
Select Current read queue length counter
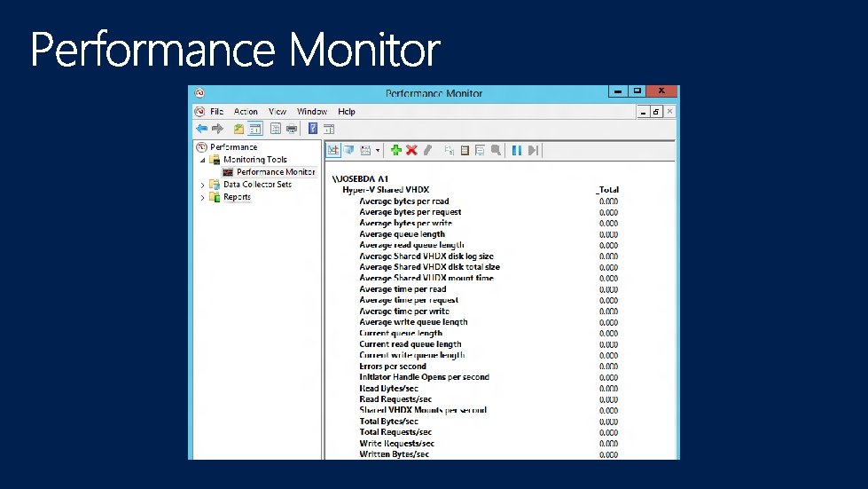coord(411,344)
